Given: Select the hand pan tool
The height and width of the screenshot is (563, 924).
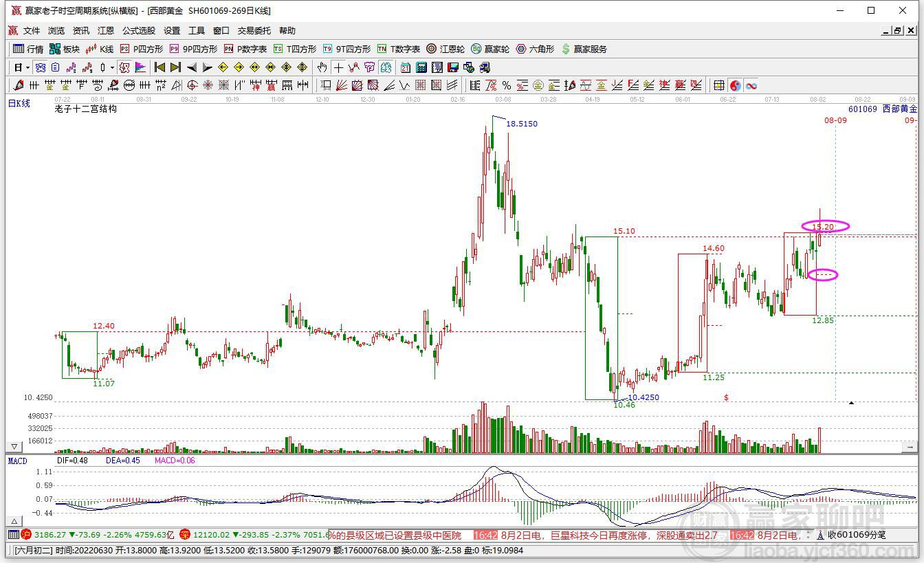Looking at the screenshot, I should (x=322, y=67).
